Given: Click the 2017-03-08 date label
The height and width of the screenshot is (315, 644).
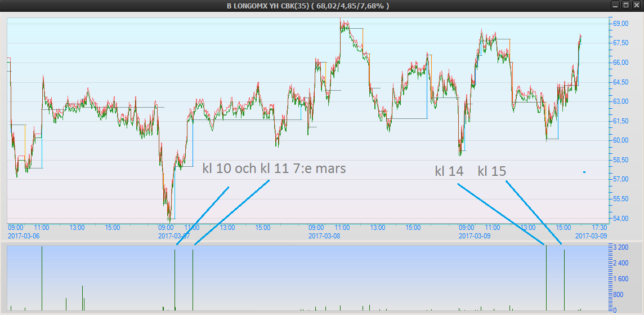Looking at the screenshot, I should point(324,236).
